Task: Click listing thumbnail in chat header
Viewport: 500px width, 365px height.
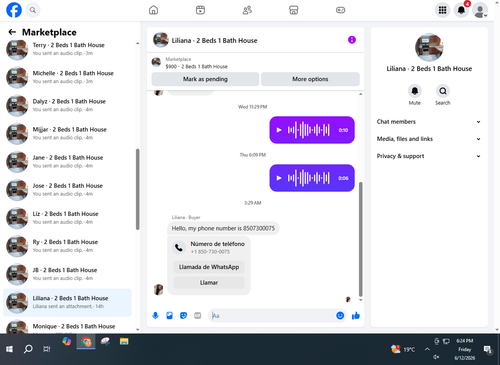Action: coord(161,40)
